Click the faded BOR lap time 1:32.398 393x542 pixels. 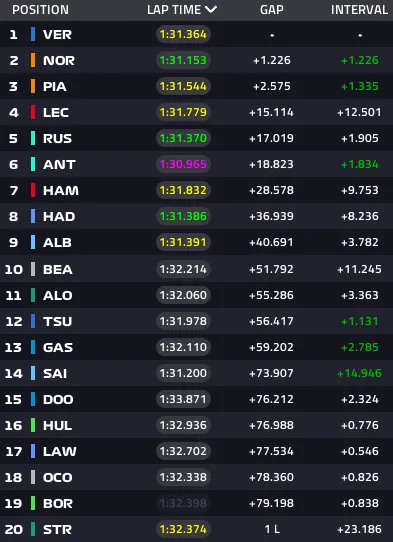point(183,503)
